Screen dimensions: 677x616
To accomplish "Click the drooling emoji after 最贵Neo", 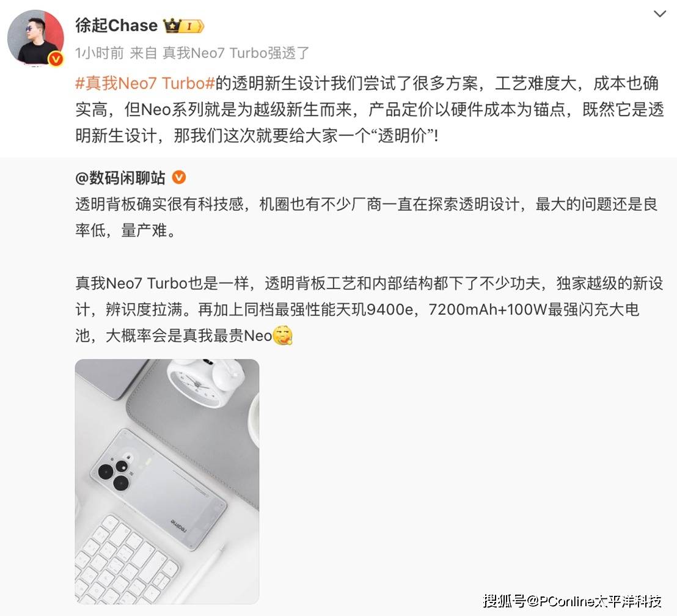I will [283, 335].
